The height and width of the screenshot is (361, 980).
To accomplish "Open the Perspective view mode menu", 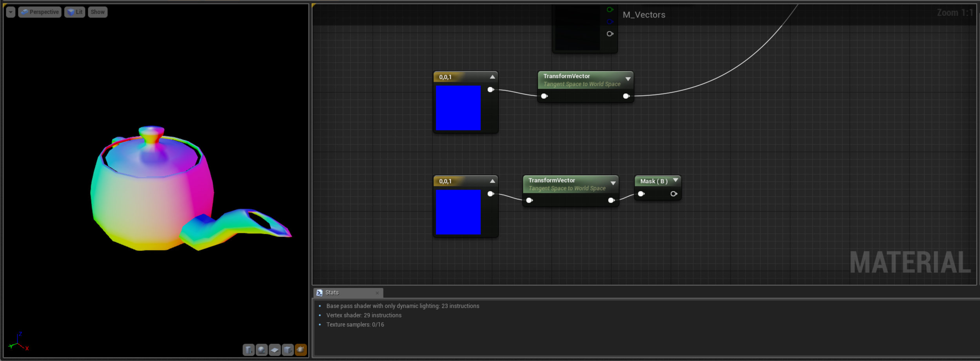I will click(40, 12).
